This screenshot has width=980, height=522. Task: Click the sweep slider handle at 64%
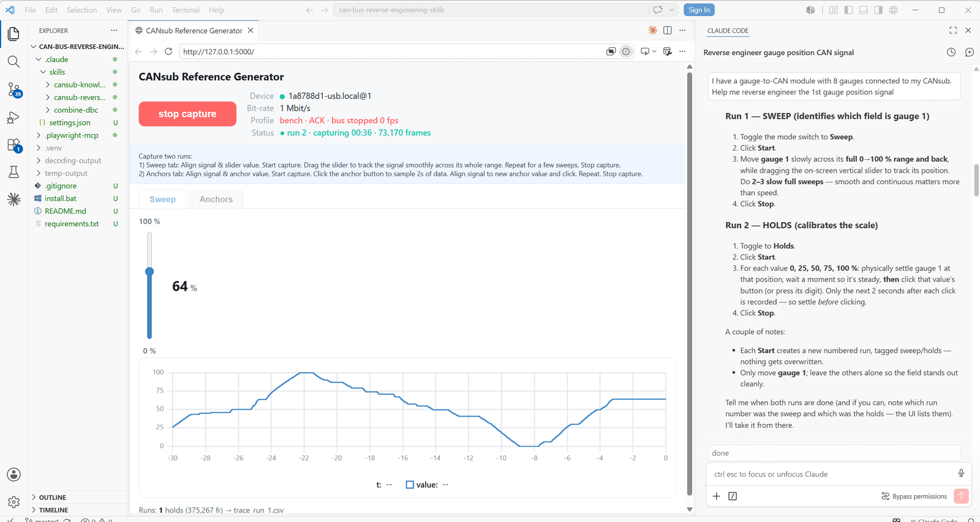coord(149,271)
